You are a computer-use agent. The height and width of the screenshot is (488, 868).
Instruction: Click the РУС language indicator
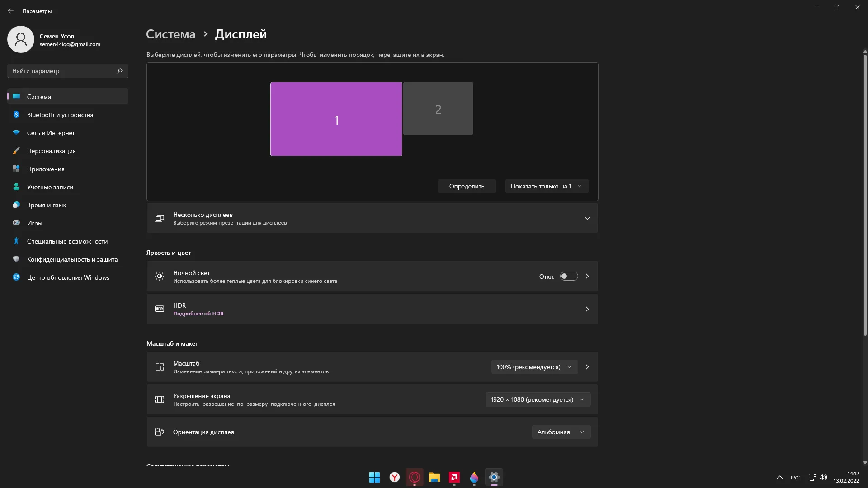[x=795, y=478]
